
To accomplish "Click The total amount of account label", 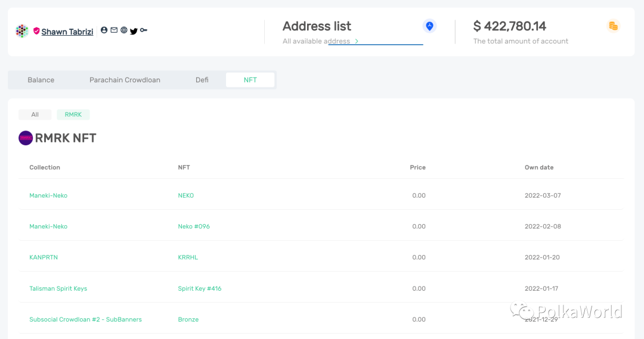I will 521,41.
